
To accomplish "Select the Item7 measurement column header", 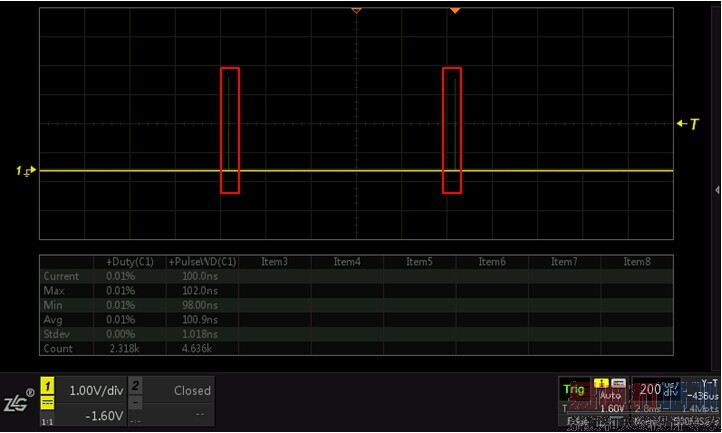I will click(x=564, y=262).
